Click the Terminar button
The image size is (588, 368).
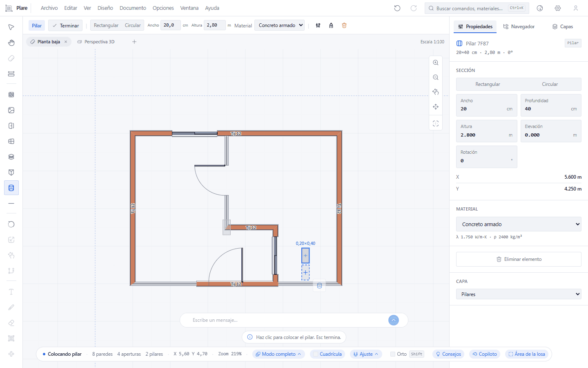pos(65,25)
